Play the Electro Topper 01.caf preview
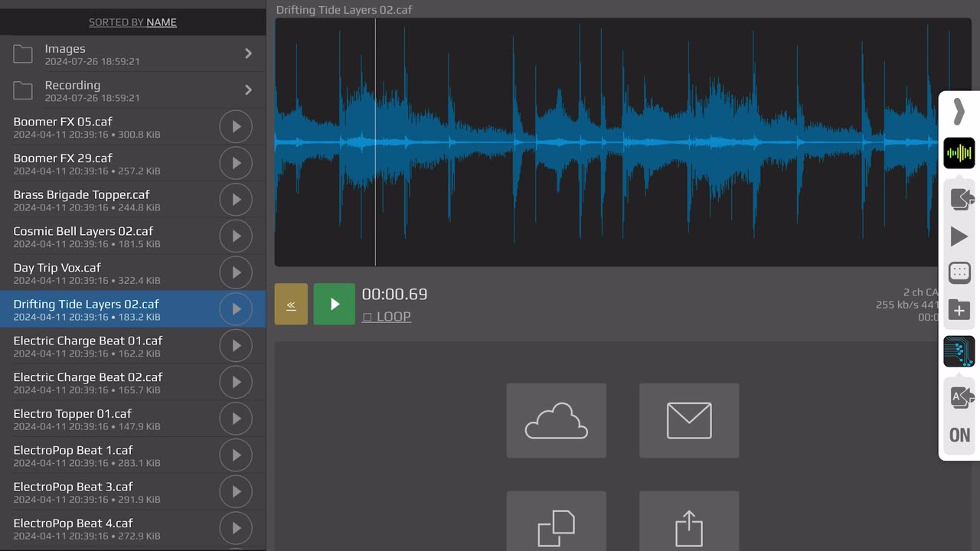This screenshot has height=551, width=980. click(236, 419)
